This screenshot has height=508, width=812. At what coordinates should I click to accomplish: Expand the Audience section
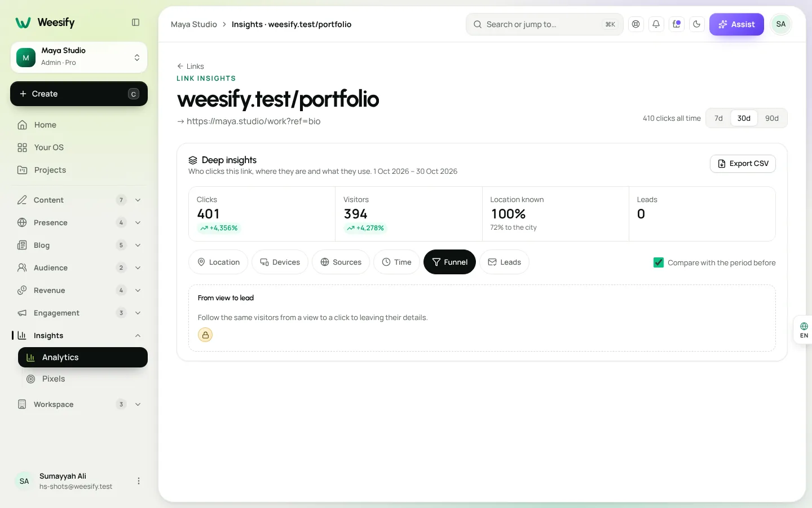[79, 268]
